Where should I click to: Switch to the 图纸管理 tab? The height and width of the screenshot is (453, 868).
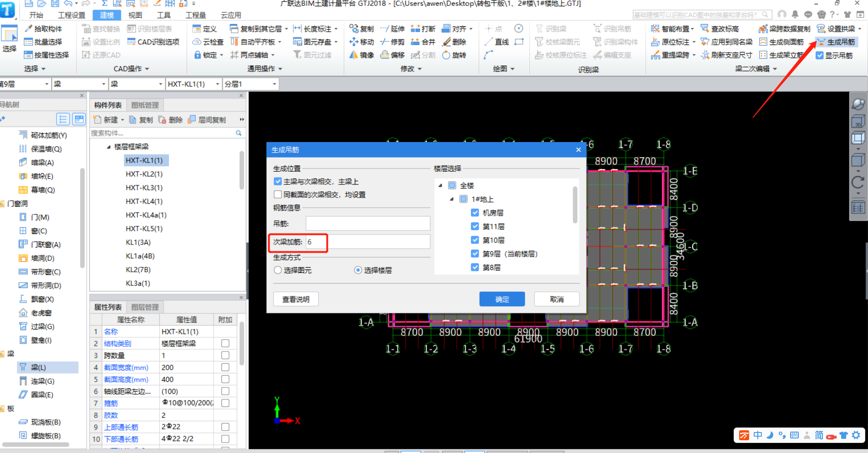point(145,105)
